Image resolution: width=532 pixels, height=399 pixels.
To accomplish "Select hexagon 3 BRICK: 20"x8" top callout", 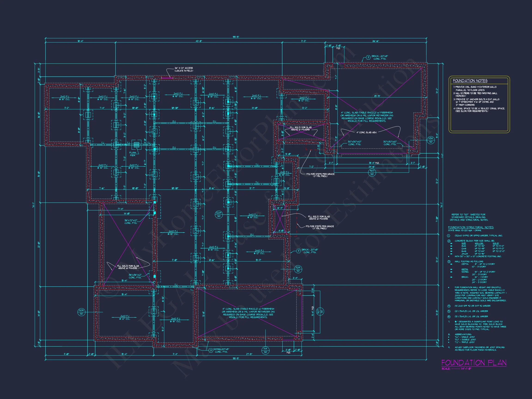I will point(368,57).
